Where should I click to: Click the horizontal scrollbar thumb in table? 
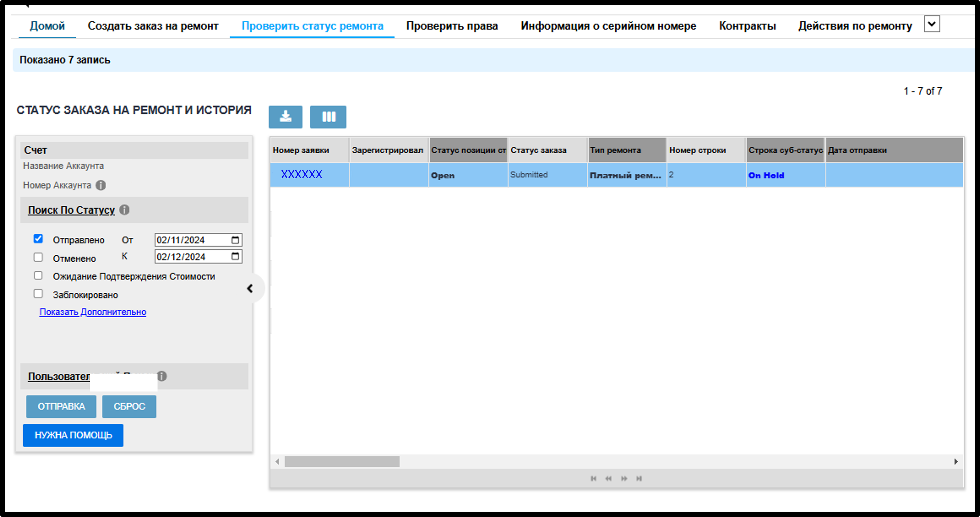[x=342, y=461]
